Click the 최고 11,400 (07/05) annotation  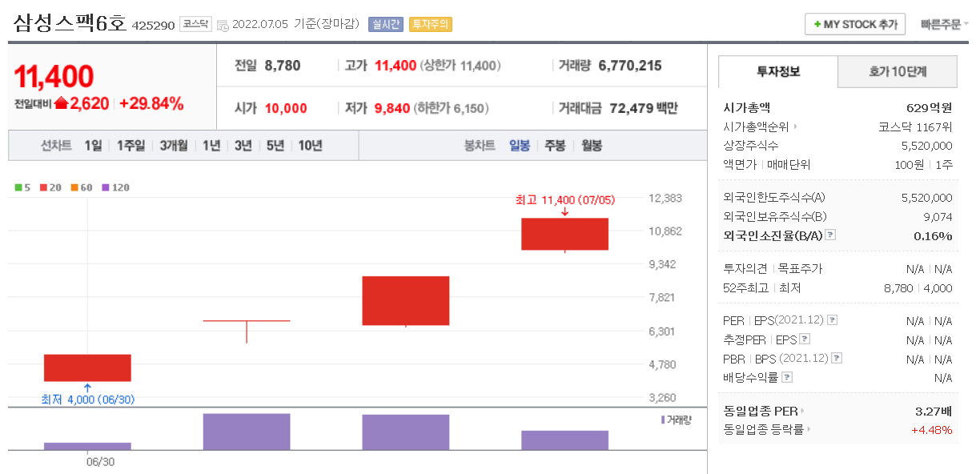566,200
